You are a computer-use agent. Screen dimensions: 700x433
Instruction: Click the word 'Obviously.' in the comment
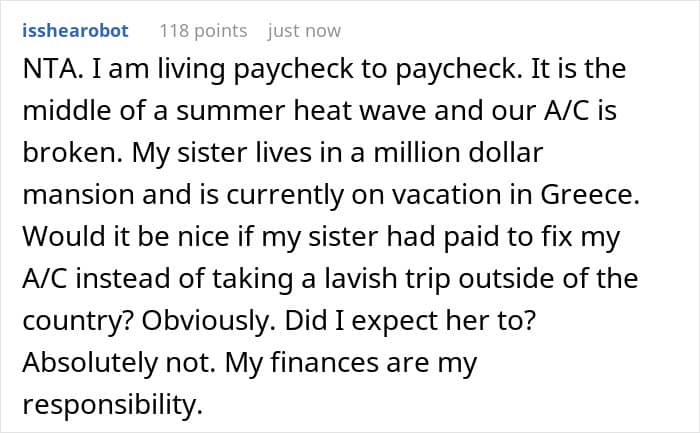point(209,321)
